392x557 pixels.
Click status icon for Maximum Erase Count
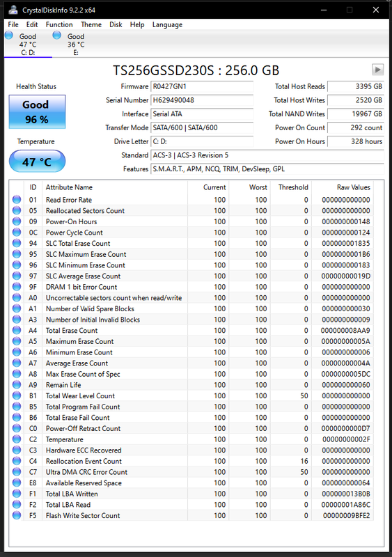17,341
